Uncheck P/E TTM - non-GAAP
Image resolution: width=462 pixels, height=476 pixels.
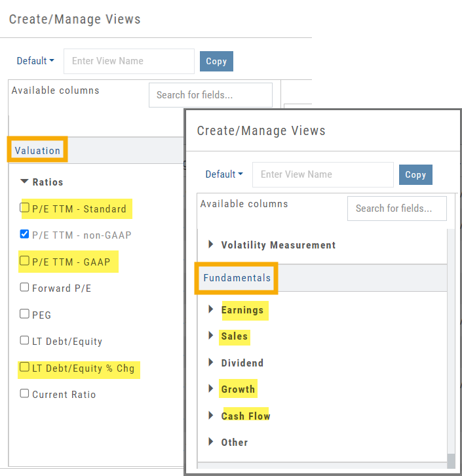[25, 234]
